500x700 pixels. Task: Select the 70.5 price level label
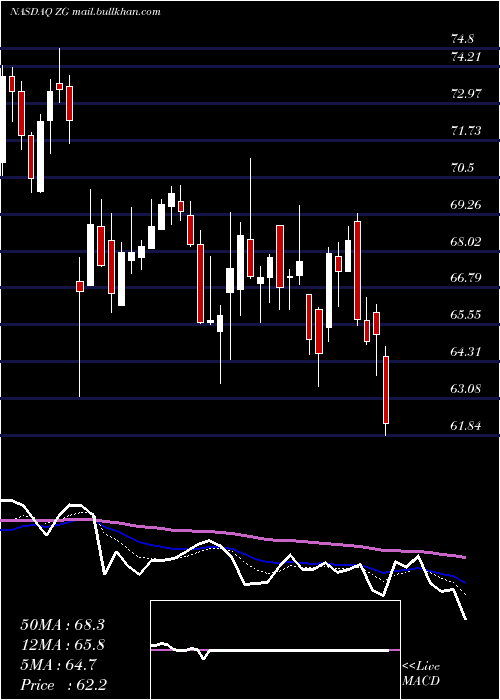coord(462,168)
